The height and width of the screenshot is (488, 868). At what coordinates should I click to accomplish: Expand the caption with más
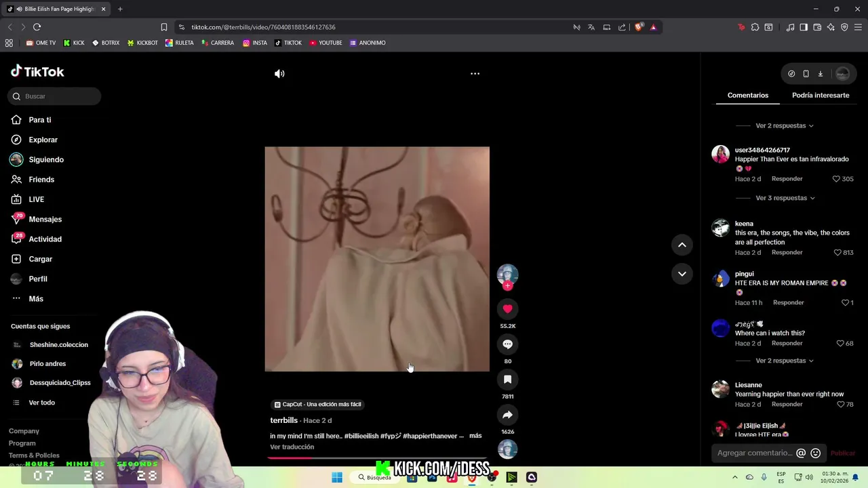(475, 436)
